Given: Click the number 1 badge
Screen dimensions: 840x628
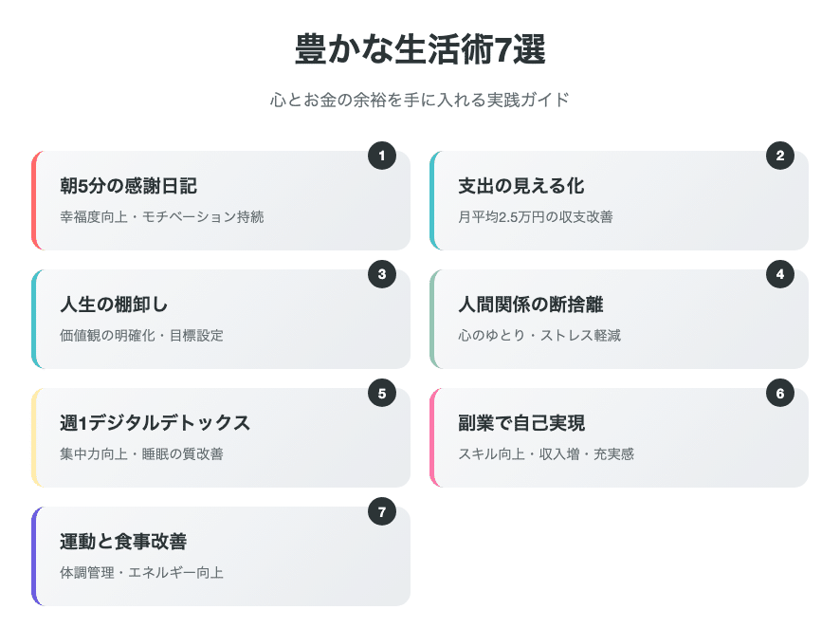Looking at the screenshot, I should (x=381, y=156).
